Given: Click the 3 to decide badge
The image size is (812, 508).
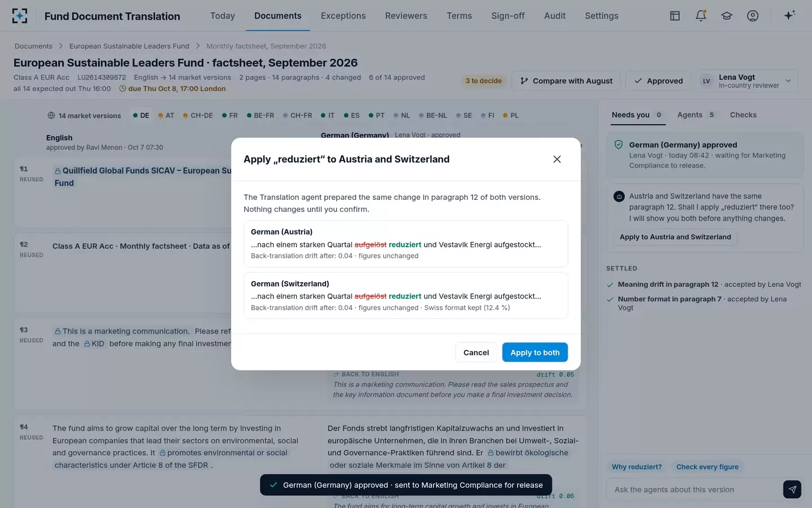Looking at the screenshot, I should tap(483, 81).
